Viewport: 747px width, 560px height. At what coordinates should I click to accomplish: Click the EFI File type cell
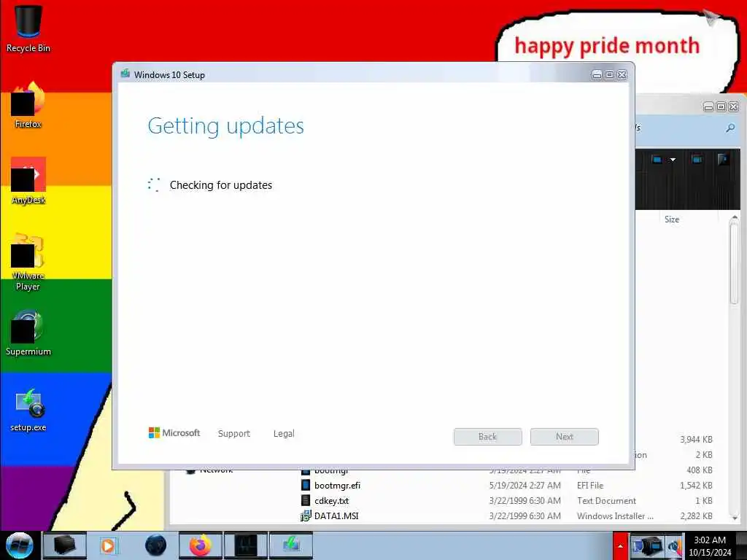pyautogui.click(x=590, y=485)
